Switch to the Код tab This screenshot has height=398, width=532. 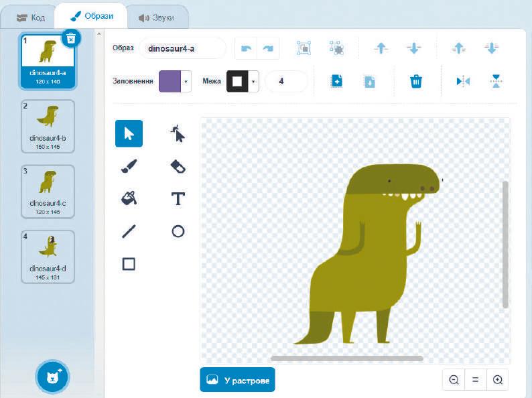[31, 17]
